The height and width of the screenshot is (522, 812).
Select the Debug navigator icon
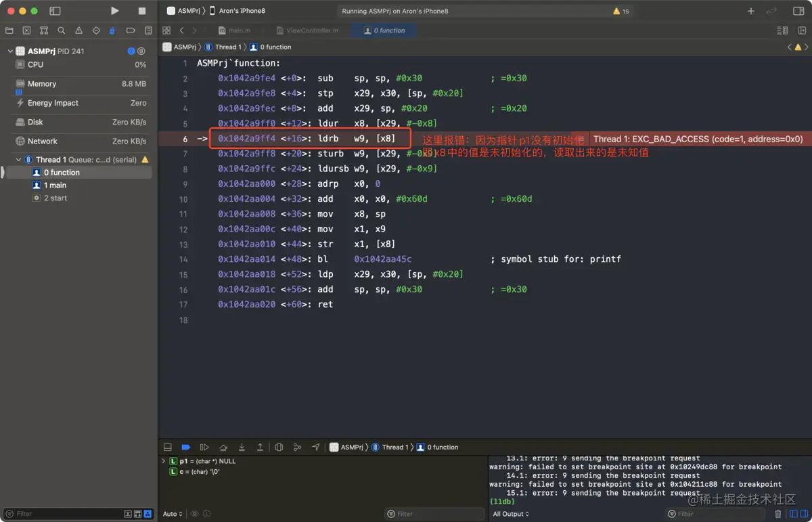(113, 30)
